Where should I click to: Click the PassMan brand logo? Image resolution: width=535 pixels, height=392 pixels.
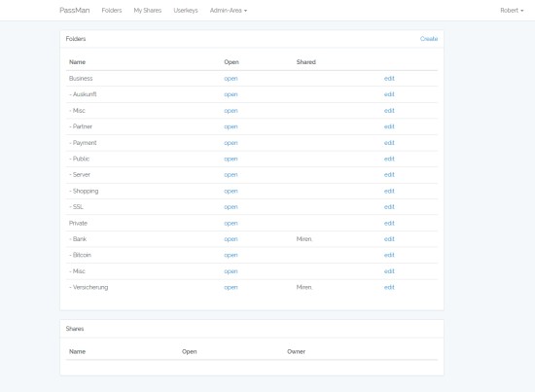[x=74, y=11]
